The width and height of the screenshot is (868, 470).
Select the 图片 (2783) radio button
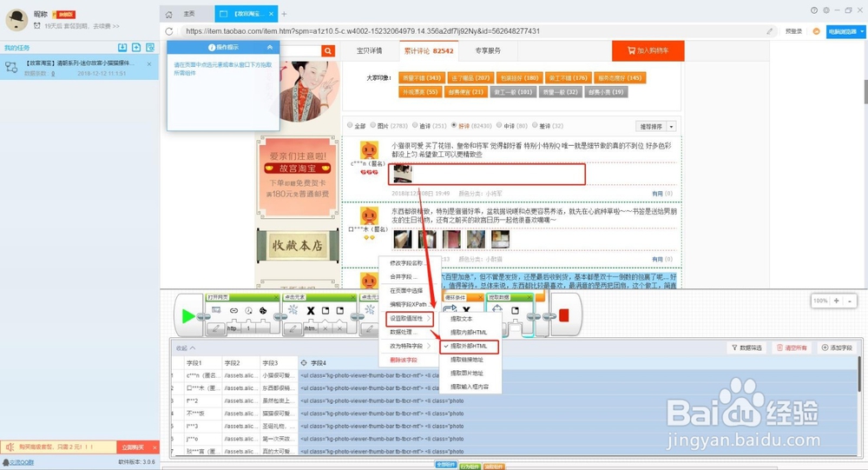point(373,125)
